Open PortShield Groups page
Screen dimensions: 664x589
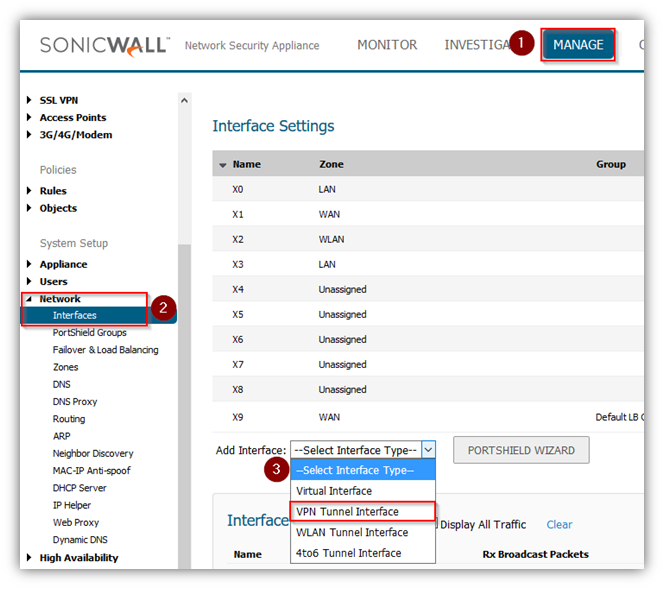click(89, 333)
